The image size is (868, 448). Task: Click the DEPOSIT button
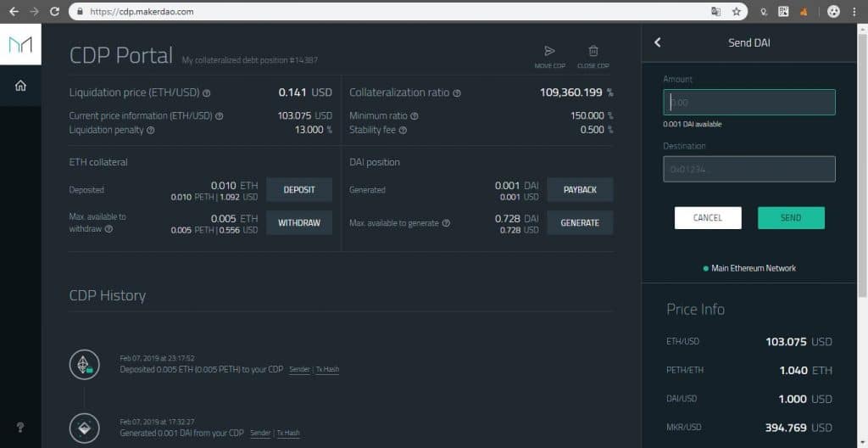[299, 189]
